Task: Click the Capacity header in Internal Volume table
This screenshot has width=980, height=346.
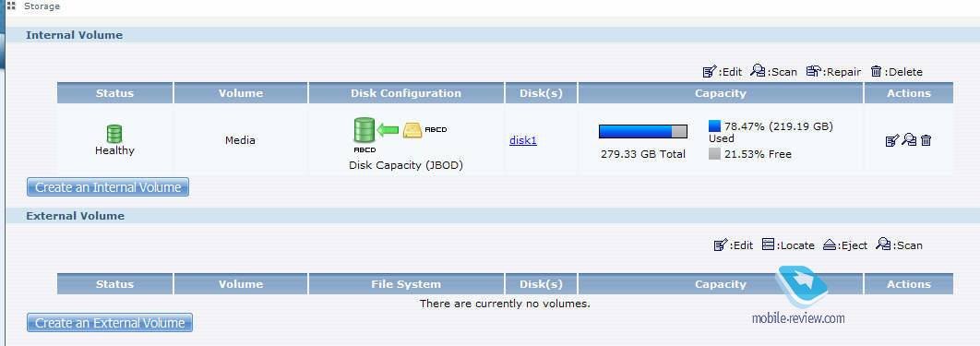Action: [x=721, y=93]
